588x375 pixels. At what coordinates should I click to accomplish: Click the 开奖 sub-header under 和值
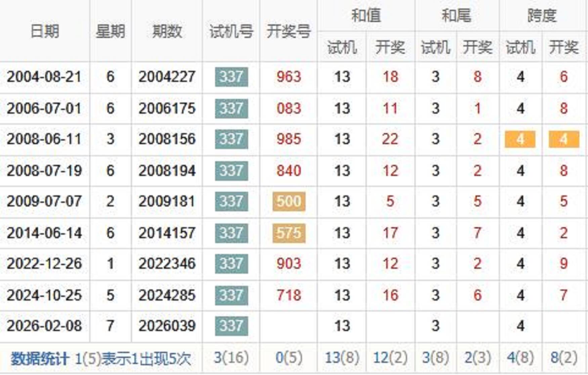click(x=390, y=47)
